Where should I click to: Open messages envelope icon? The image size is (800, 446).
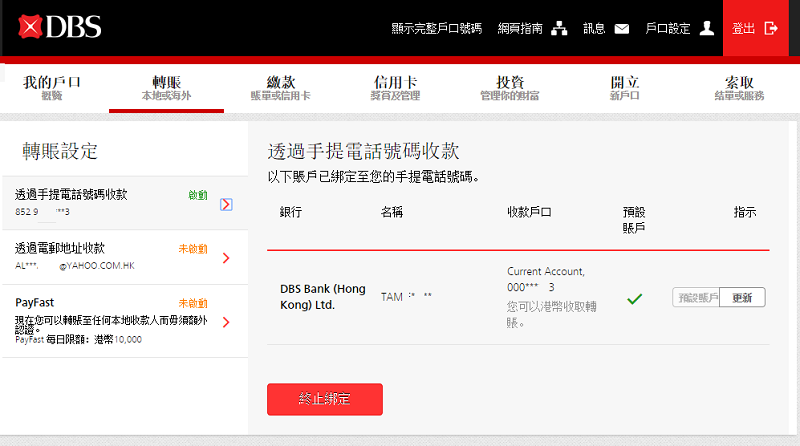point(622,29)
